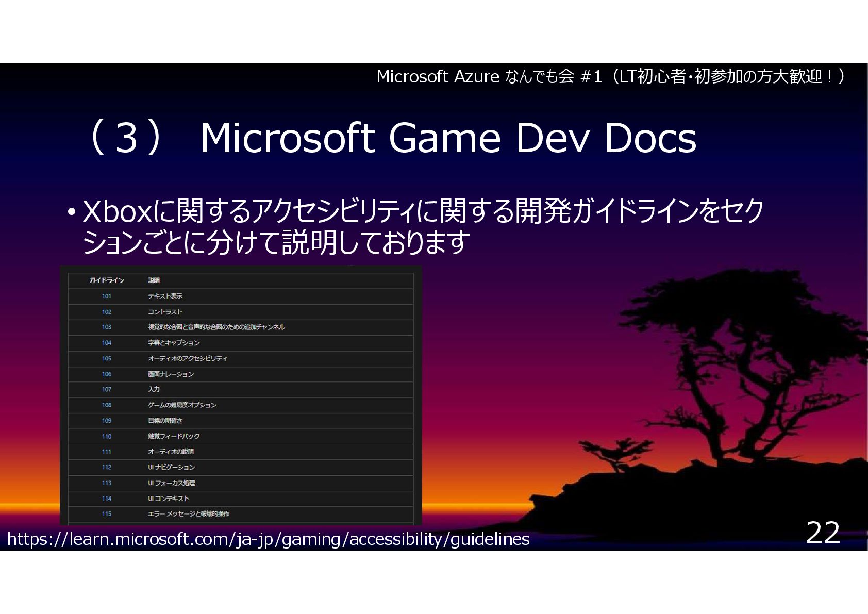Open guideline link 105

coord(106,358)
